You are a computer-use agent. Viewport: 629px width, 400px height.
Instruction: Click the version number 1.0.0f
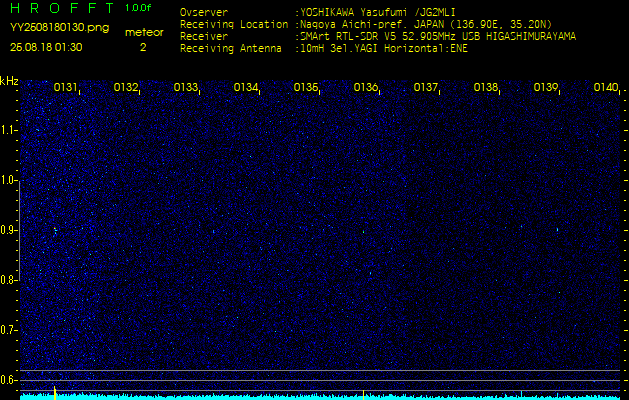tap(138, 8)
